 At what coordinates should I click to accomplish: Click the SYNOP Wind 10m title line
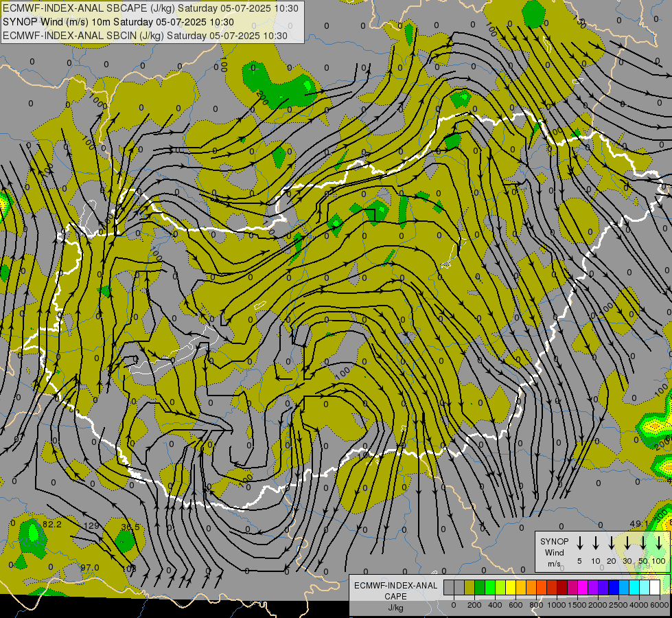[x=118, y=22]
